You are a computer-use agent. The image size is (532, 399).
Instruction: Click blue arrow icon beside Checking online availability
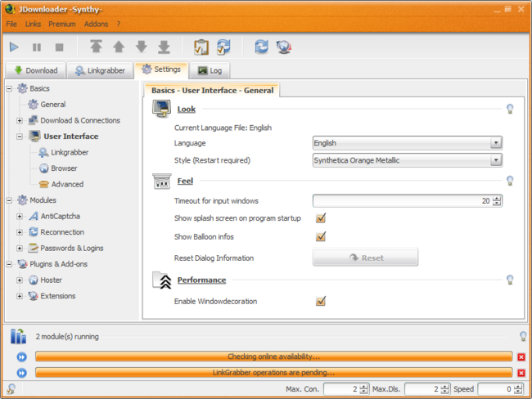pos(22,357)
